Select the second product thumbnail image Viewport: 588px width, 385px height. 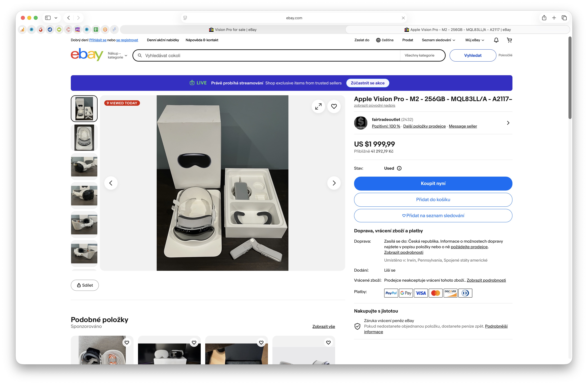click(x=84, y=137)
